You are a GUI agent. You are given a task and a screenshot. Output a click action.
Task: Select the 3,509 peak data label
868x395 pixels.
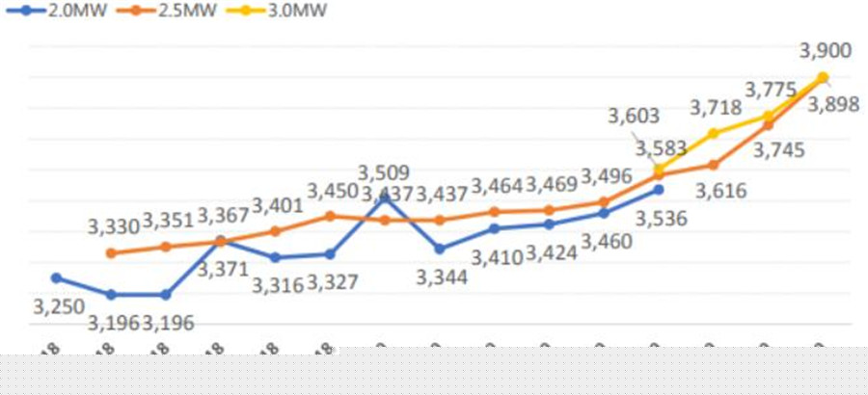(384, 173)
